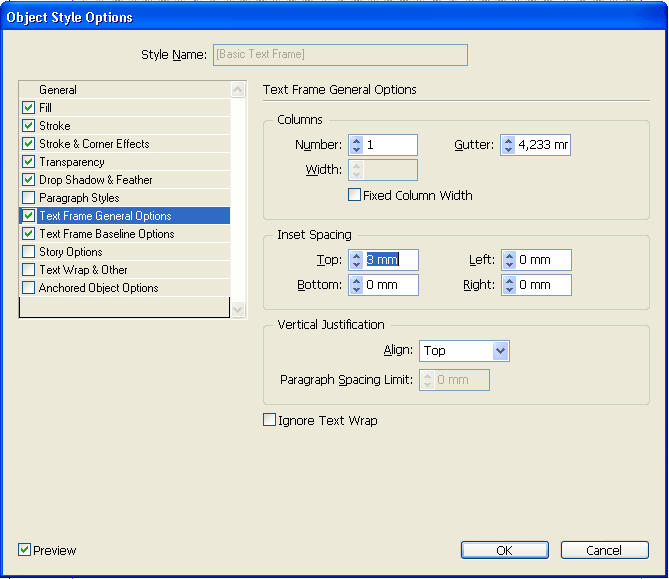Enable Fixed Column Width checkbox

point(354,195)
